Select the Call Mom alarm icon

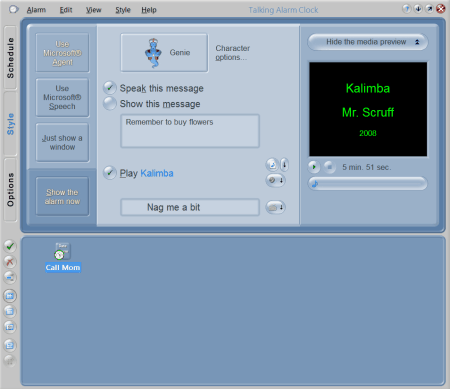63,257
